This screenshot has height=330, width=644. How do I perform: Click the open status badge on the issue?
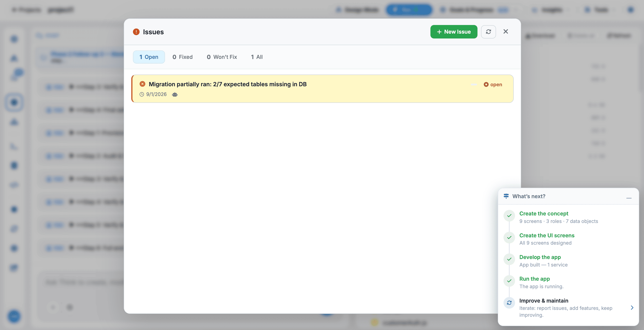493,85
